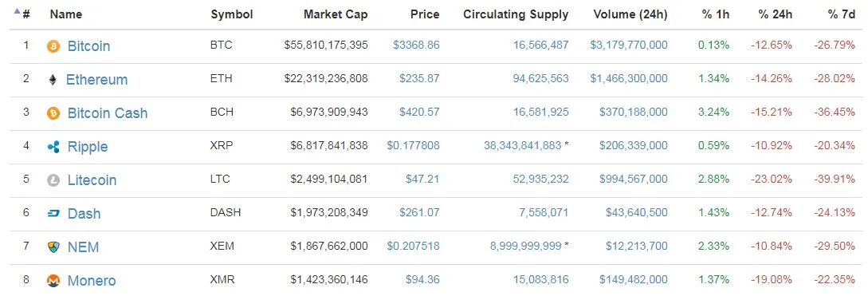
Task: Open Monero price link $94.36
Action: (422, 279)
